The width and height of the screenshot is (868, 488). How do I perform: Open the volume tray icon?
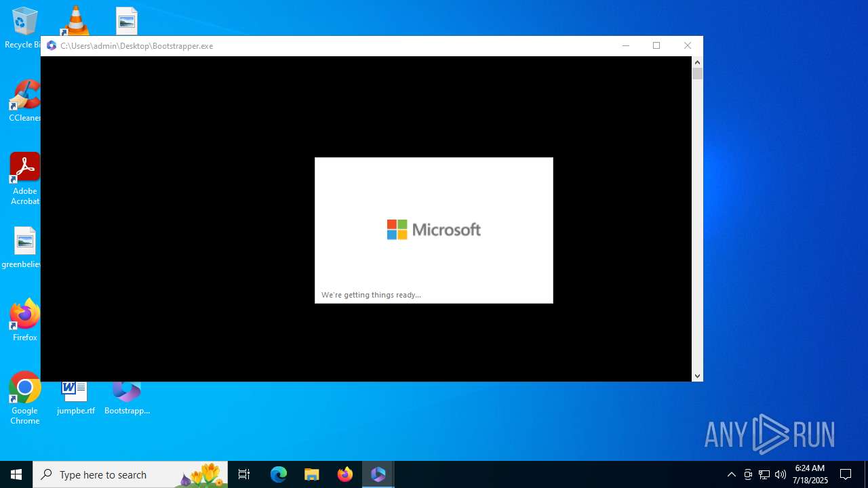pos(781,474)
